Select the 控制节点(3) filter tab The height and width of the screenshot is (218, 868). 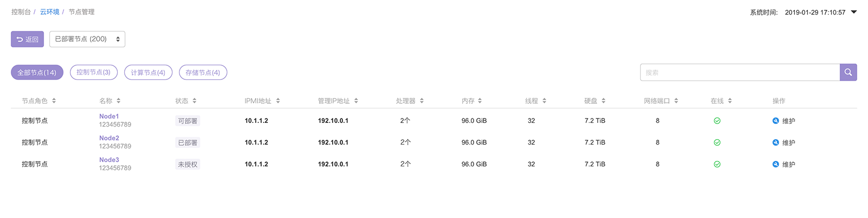93,72
